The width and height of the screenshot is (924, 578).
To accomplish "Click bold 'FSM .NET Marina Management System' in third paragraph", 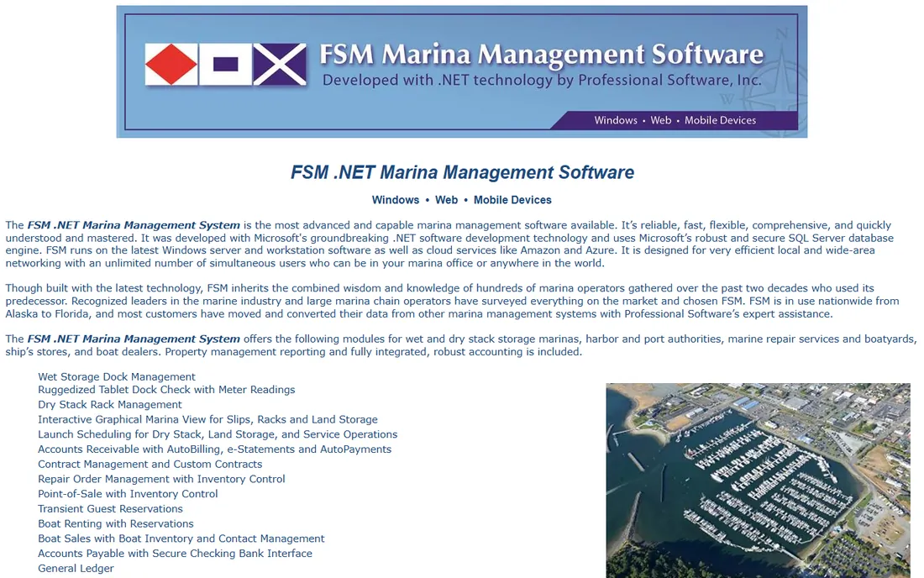I will point(134,339).
